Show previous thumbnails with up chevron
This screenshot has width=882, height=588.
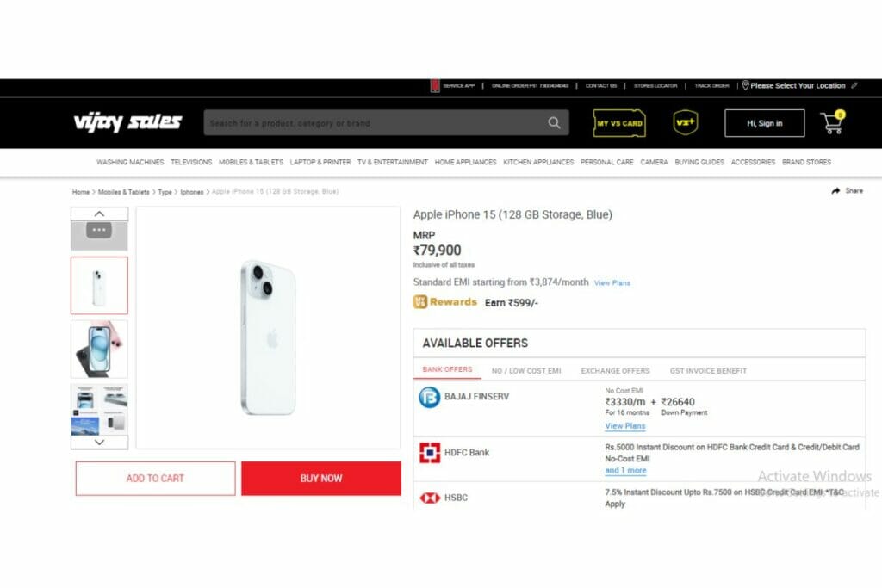pyautogui.click(x=100, y=214)
